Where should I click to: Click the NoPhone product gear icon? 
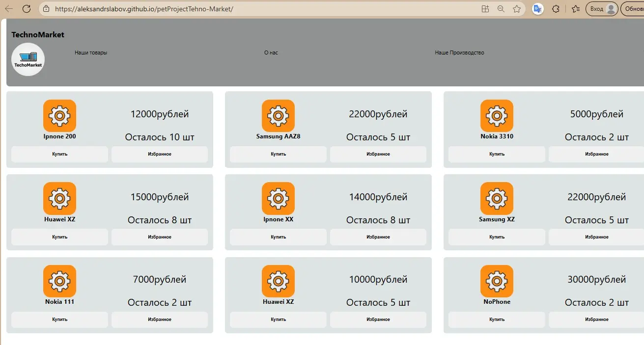click(x=497, y=281)
